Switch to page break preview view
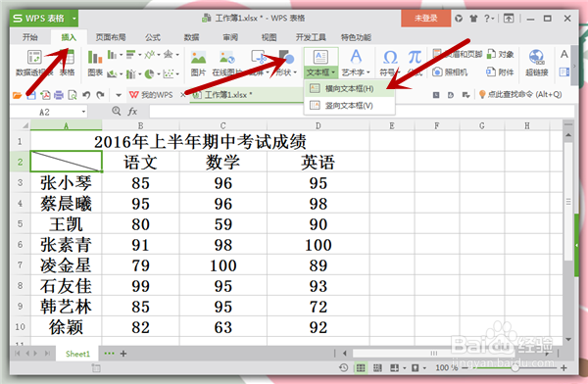 377,368
